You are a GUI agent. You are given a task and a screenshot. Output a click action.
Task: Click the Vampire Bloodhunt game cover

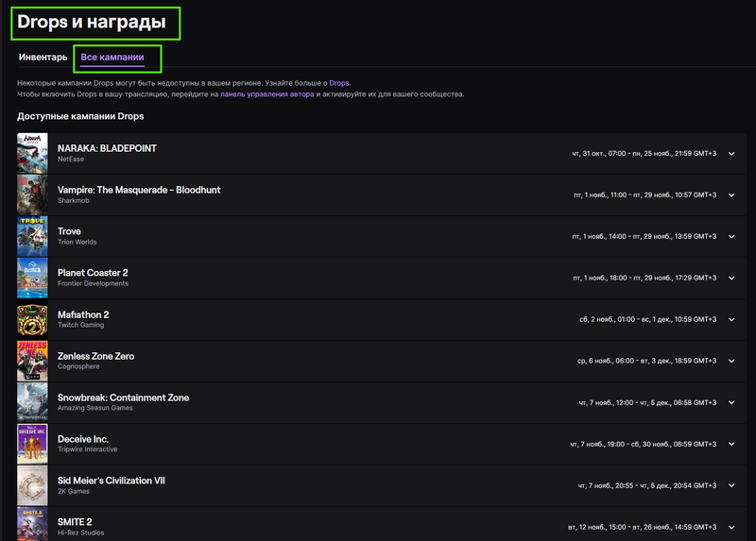click(x=32, y=194)
